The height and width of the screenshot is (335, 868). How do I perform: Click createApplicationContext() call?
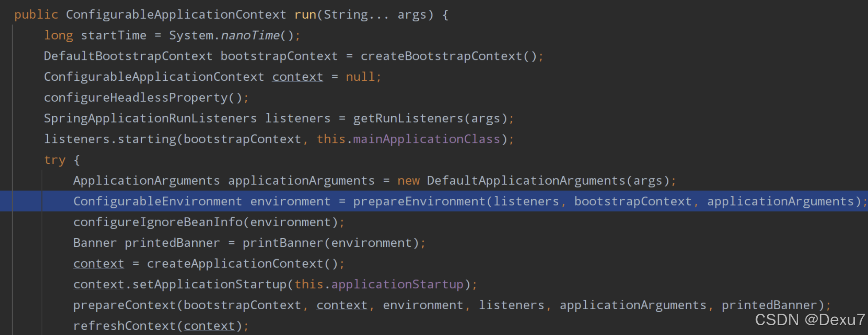tap(242, 264)
